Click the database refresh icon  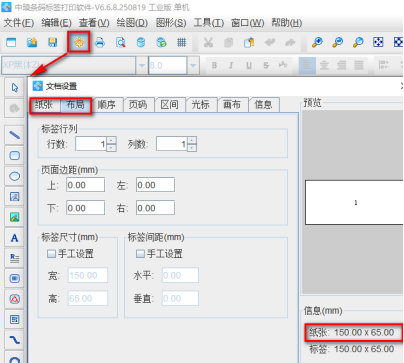161,42
